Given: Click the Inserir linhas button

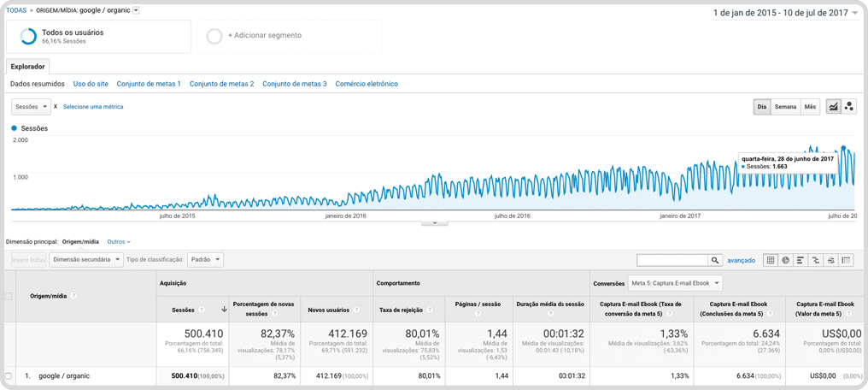Looking at the screenshot, I should tap(29, 259).
